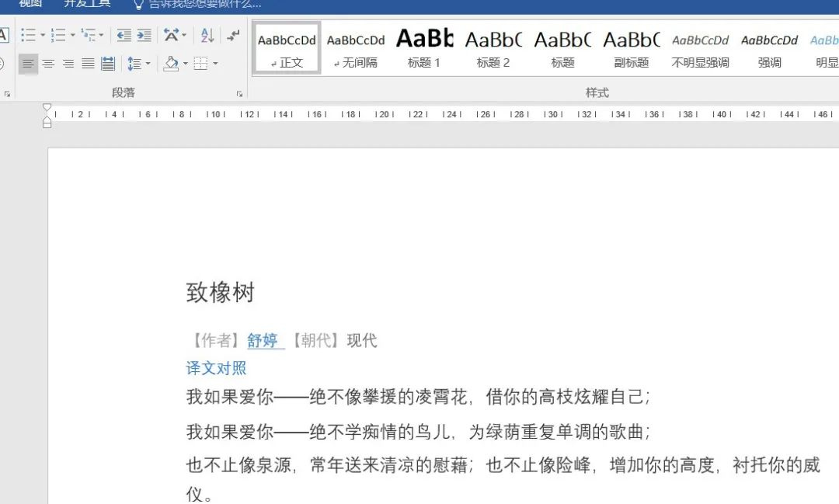Increase paragraph indent
Viewport: 839px width, 504px height.
144,35
